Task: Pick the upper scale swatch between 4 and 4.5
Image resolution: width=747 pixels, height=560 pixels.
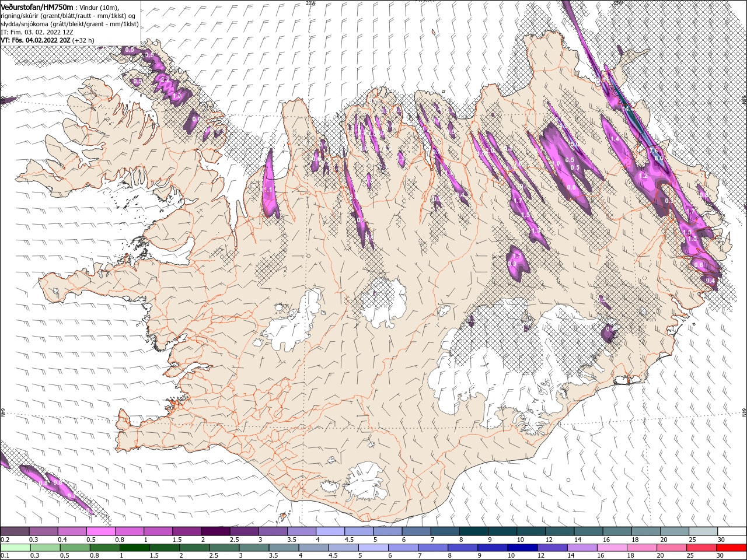Action: click(x=330, y=531)
